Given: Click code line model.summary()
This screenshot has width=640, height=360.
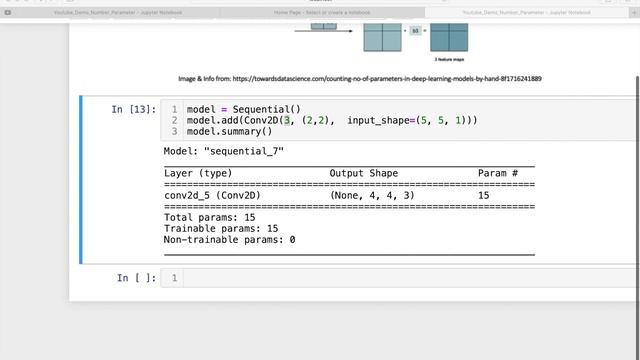Looking at the screenshot, I should (x=229, y=131).
